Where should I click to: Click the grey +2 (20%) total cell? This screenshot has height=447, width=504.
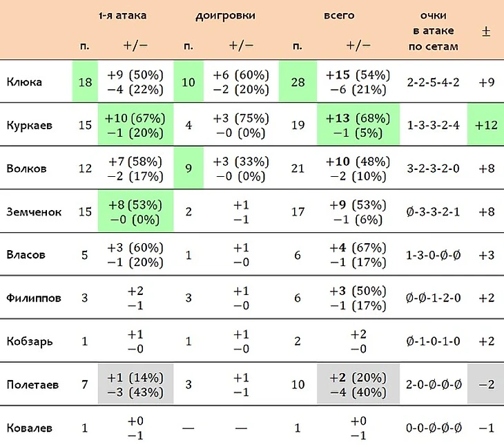click(x=358, y=384)
